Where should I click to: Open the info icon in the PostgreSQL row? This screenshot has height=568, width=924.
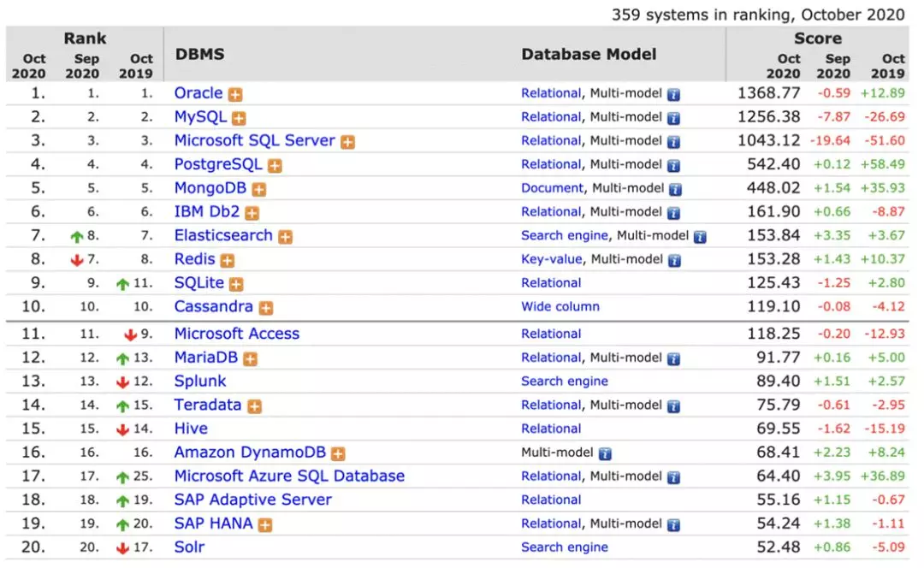[x=674, y=166]
